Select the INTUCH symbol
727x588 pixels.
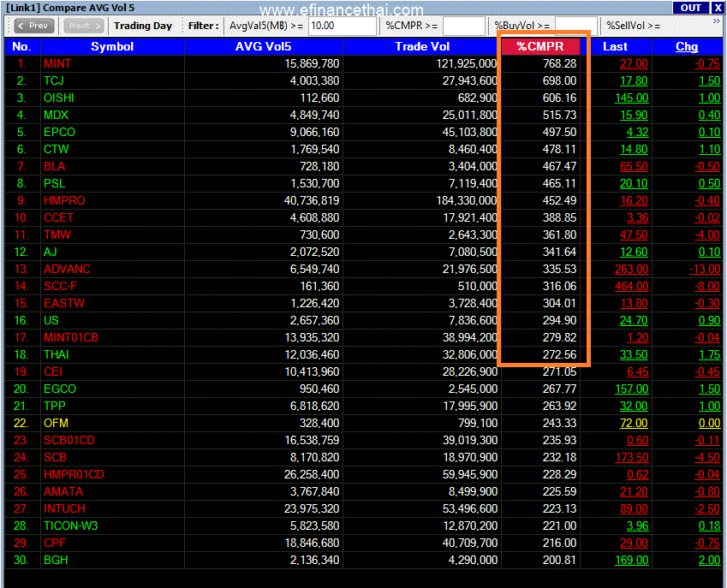[x=64, y=509]
